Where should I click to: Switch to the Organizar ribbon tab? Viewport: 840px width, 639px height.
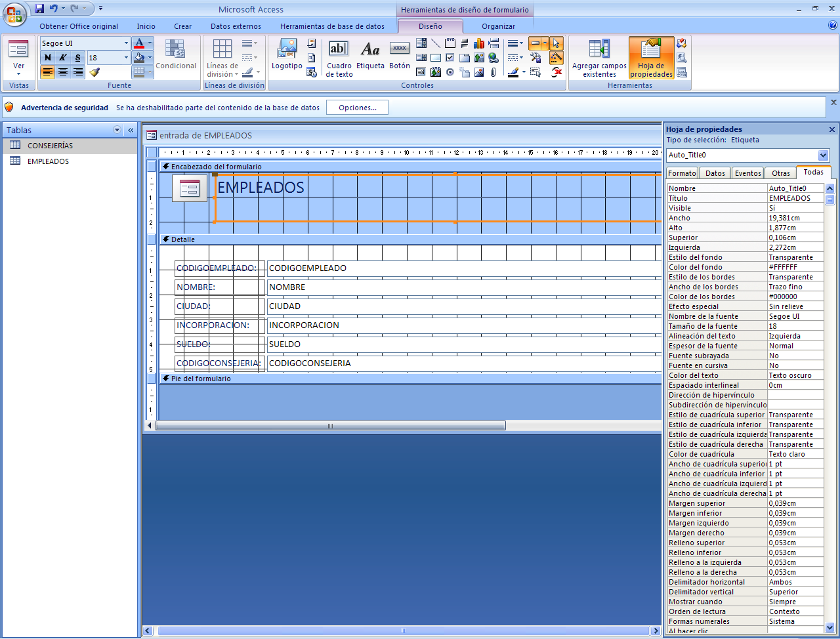498,26
